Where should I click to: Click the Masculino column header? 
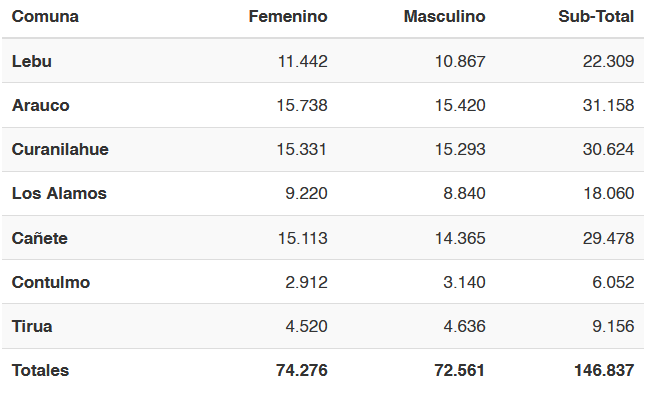point(445,17)
